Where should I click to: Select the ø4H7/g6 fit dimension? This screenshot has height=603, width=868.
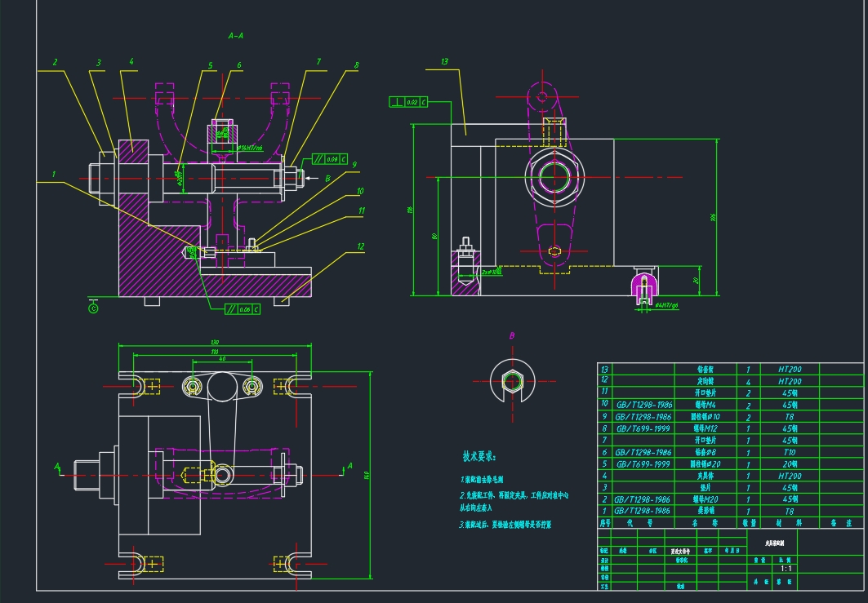666,305
